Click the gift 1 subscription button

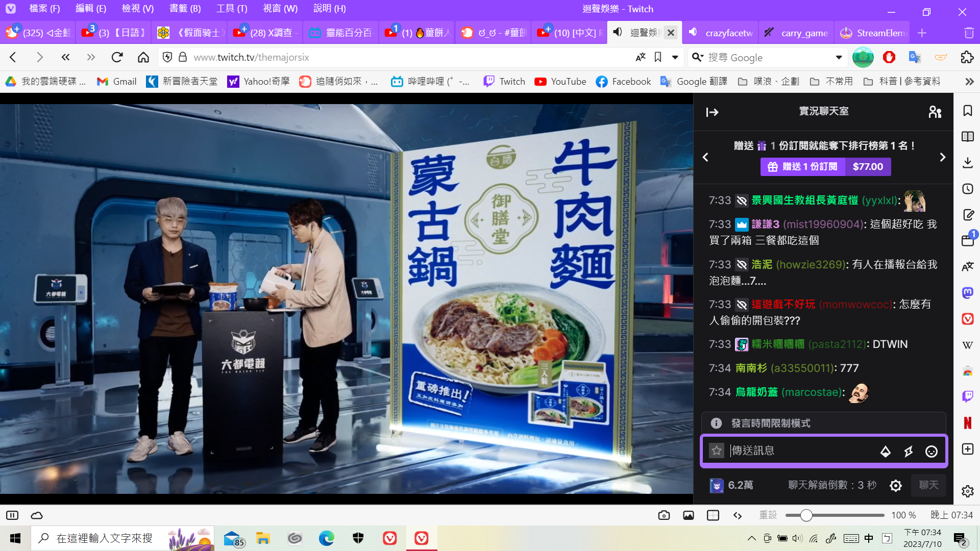click(x=825, y=166)
